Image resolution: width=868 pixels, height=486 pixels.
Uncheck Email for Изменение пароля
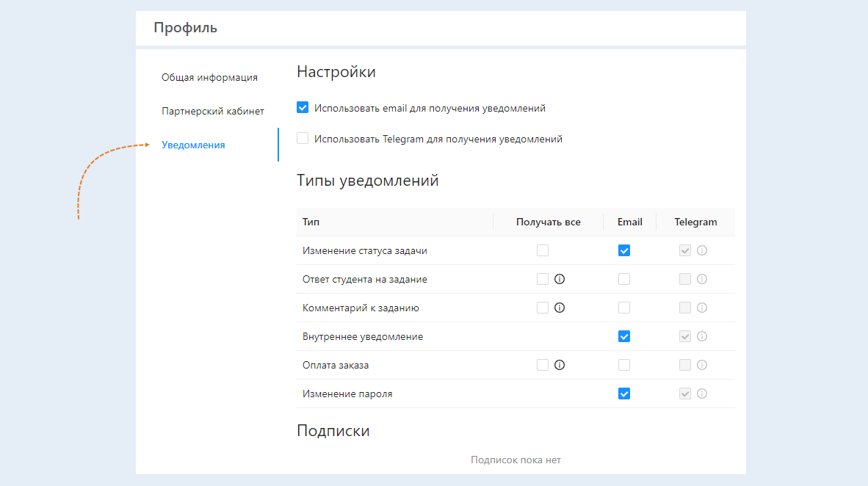624,393
